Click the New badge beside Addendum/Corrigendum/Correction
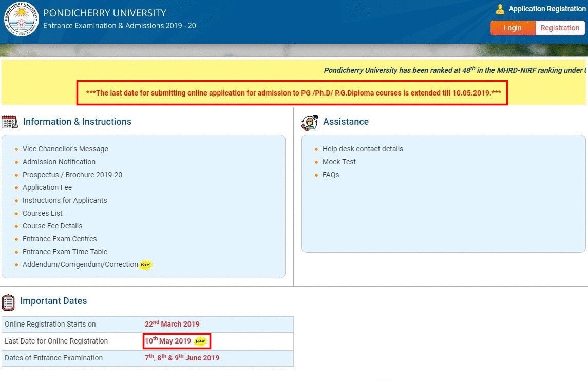The height and width of the screenshot is (381, 588). coord(145,265)
